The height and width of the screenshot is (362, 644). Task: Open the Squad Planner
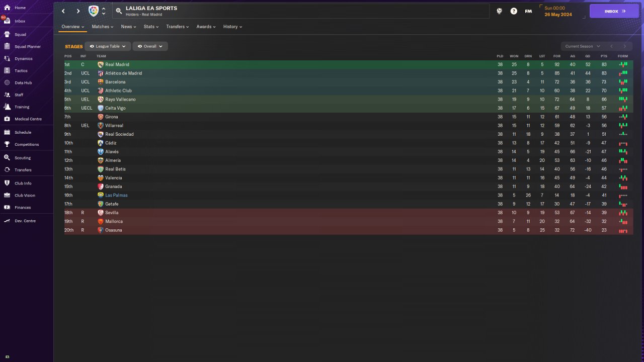[x=28, y=47]
